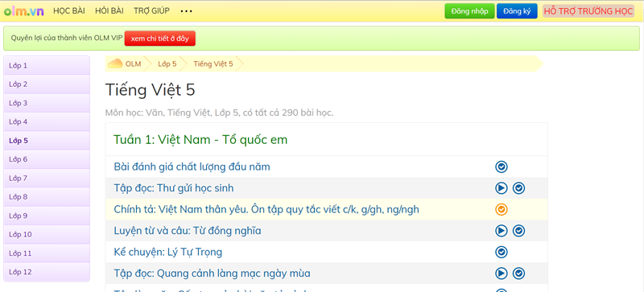Viewport: 644px width, 292px height.
Task: Open HỖ TRỢ TRƯỜNG HỌC link
Action: coord(588,11)
